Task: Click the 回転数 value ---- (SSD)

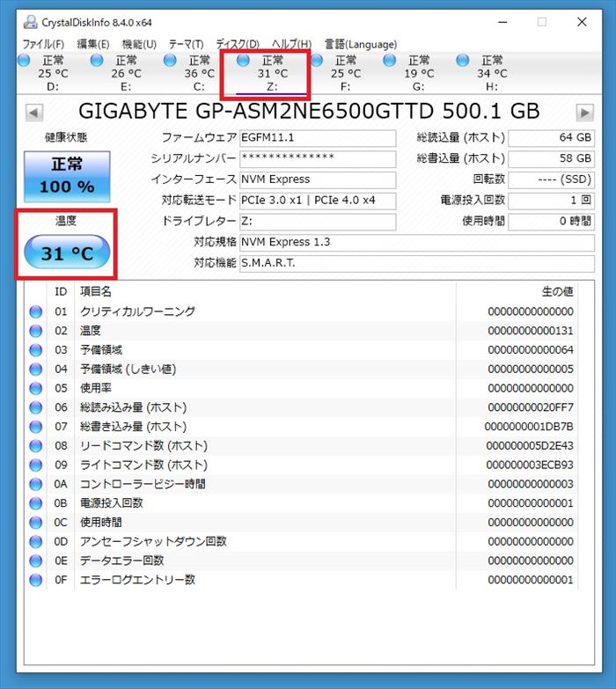Action: [552, 180]
